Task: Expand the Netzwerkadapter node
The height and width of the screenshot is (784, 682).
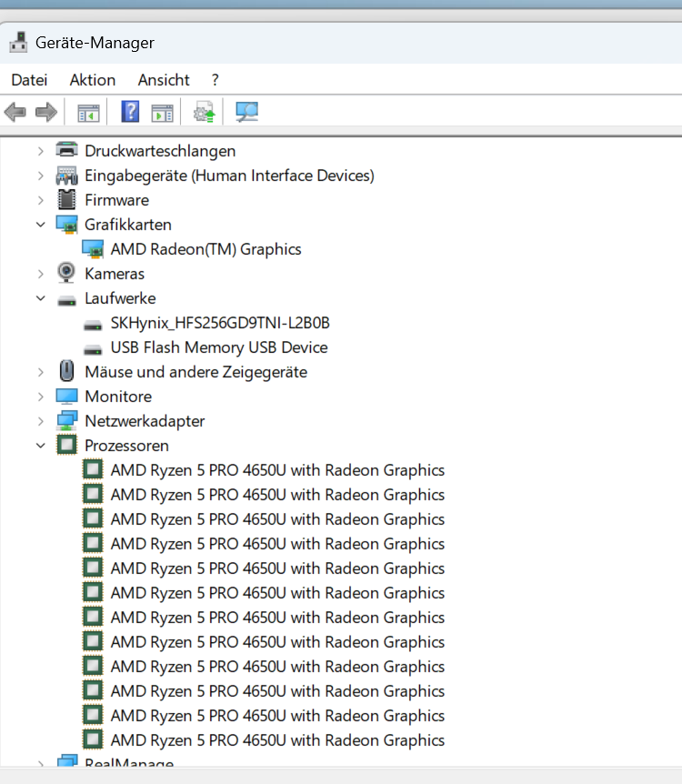Action: click(41, 421)
